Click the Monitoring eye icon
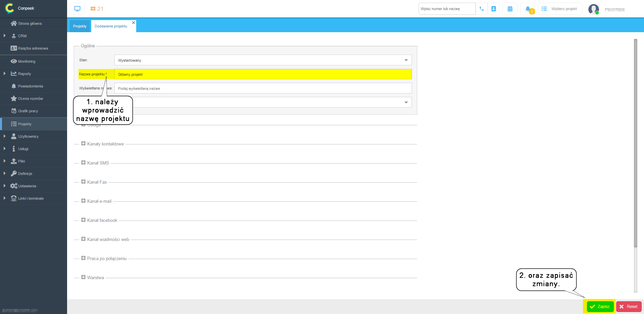 coord(14,61)
